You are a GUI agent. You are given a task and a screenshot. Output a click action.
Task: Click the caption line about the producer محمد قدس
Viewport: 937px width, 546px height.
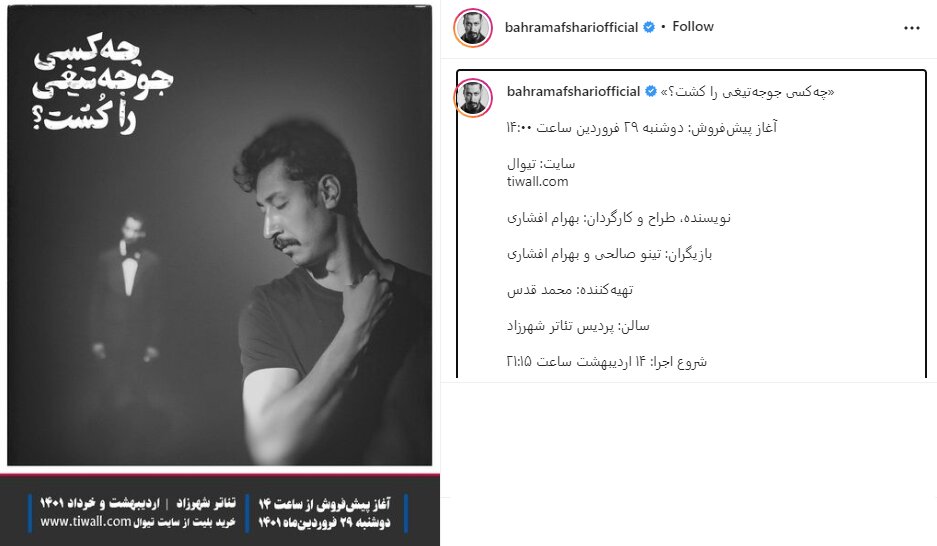pos(569,290)
